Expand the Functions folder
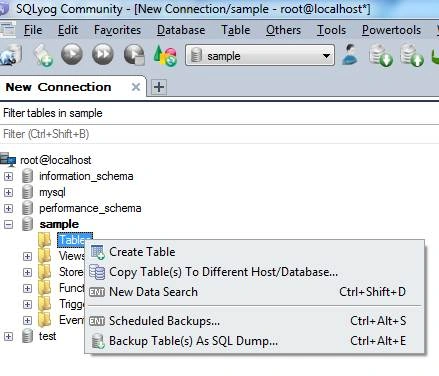The height and width of the screenshot is (376, 439). 27,288
